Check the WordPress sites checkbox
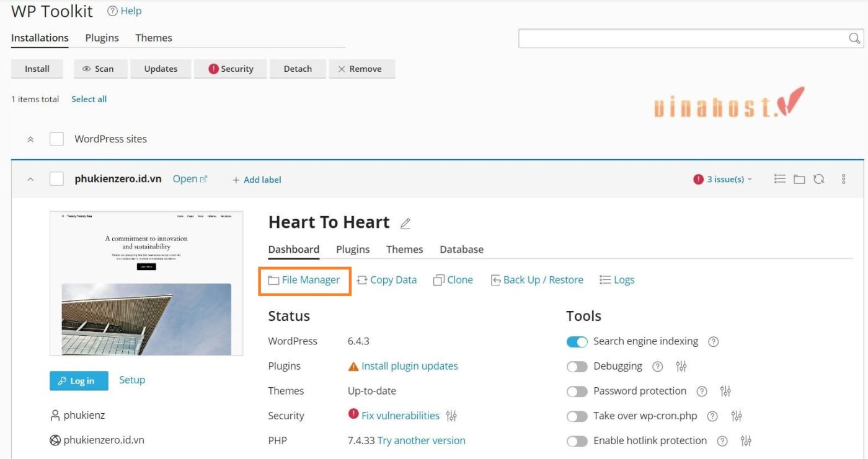This screenshot has width=868, height=459. tap(56, 139)
